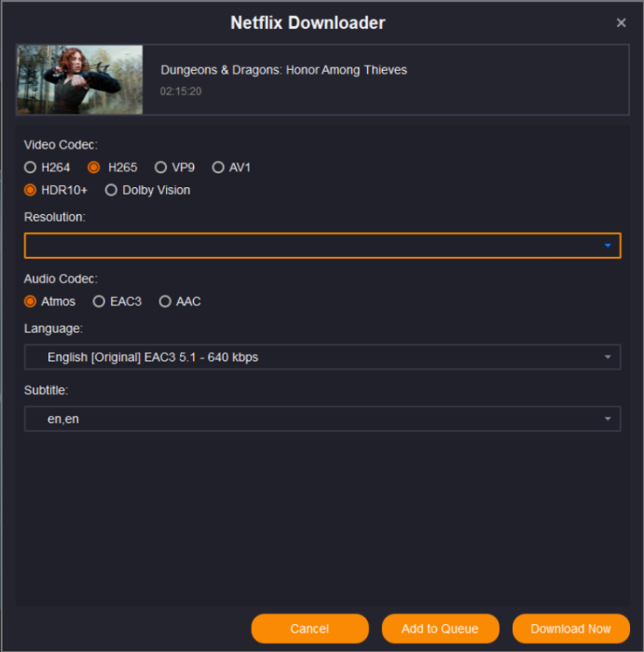
Task: Expand the Language dropdown arrow
Action: tap(608, 357)
